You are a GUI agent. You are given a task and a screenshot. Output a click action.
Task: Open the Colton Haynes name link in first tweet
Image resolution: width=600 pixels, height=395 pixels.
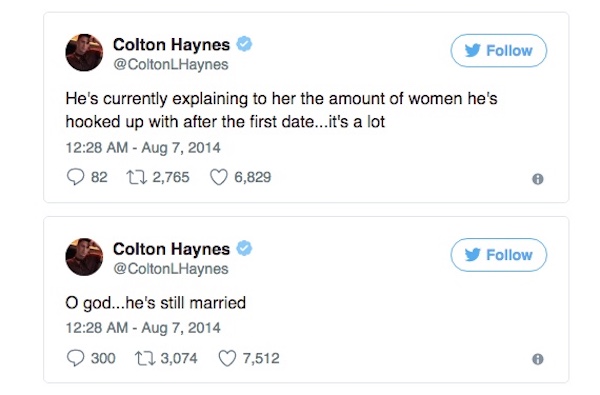click(171, 44)
